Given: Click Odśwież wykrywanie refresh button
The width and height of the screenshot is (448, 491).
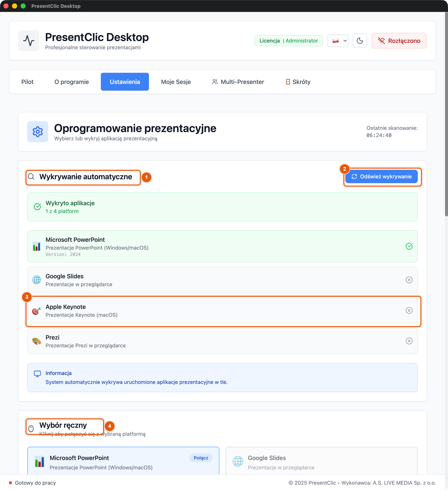Looking at the screenshot, I should coord(382,177).
